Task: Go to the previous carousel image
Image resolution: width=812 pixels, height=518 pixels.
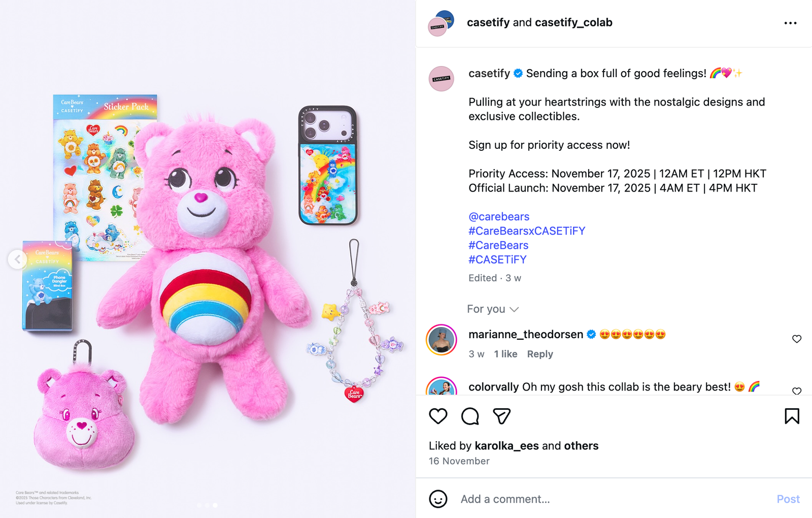Action: 17,260
